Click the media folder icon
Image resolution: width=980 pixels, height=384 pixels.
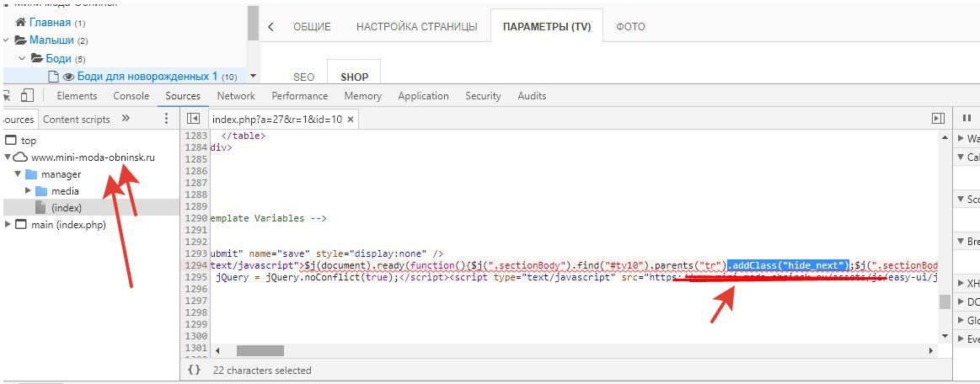coord(42,191)
